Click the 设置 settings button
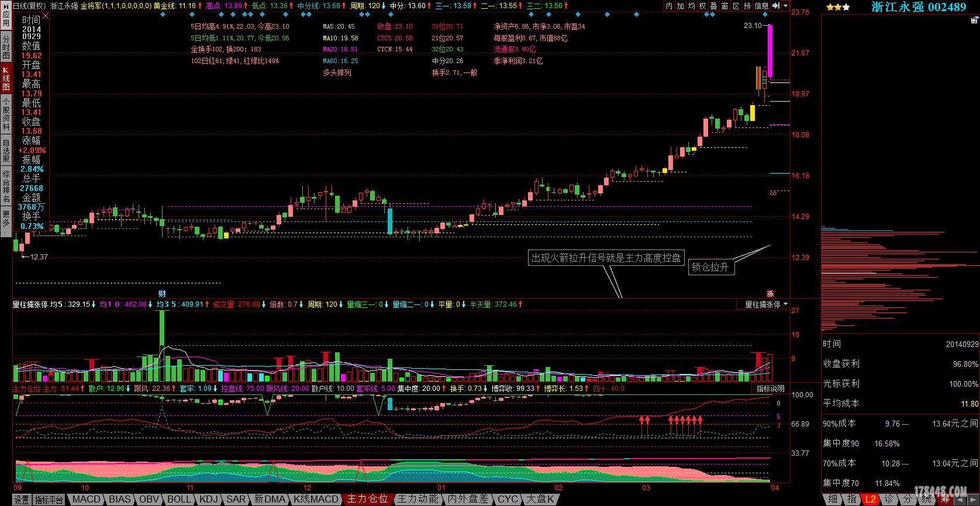 [x=22, y=500]
